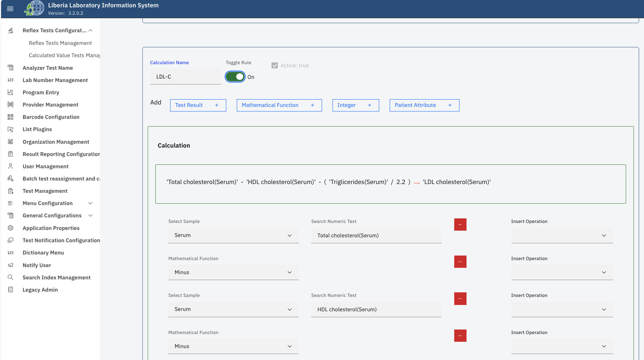
Task: Open first Mathematical Function Minus dropdown
Action: coord(234,272)
